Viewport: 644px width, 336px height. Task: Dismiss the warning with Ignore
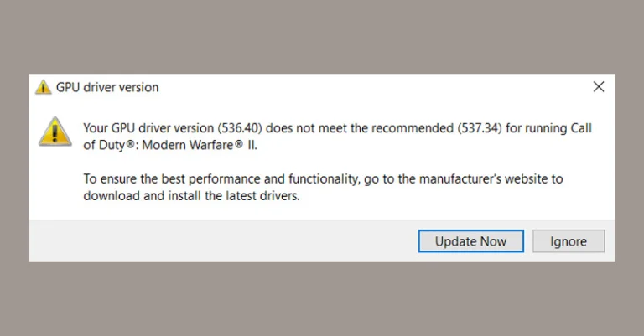pyautogui.click(x=568, y=241)
